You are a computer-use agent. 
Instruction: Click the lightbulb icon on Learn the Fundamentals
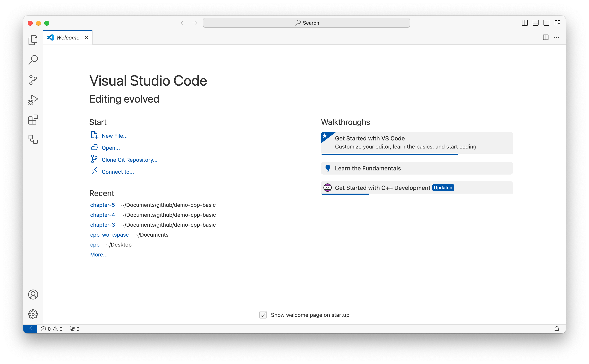328,168
